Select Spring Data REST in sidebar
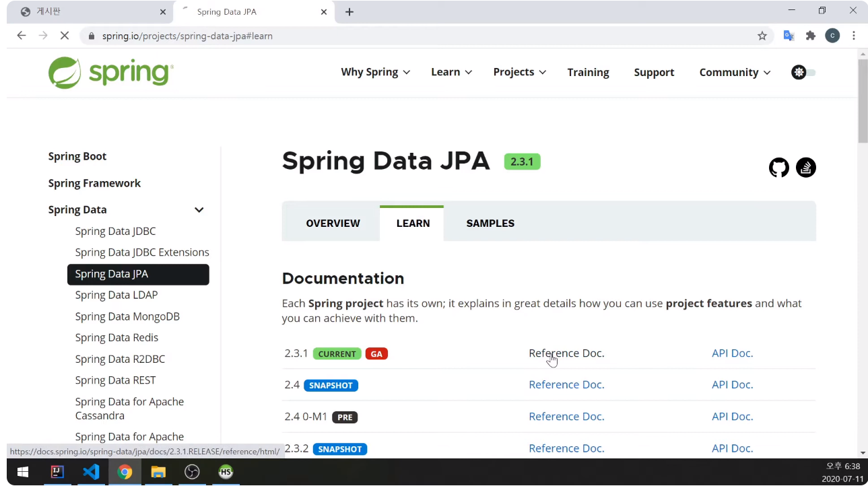 pyautogui.click(x=115, y=380)
